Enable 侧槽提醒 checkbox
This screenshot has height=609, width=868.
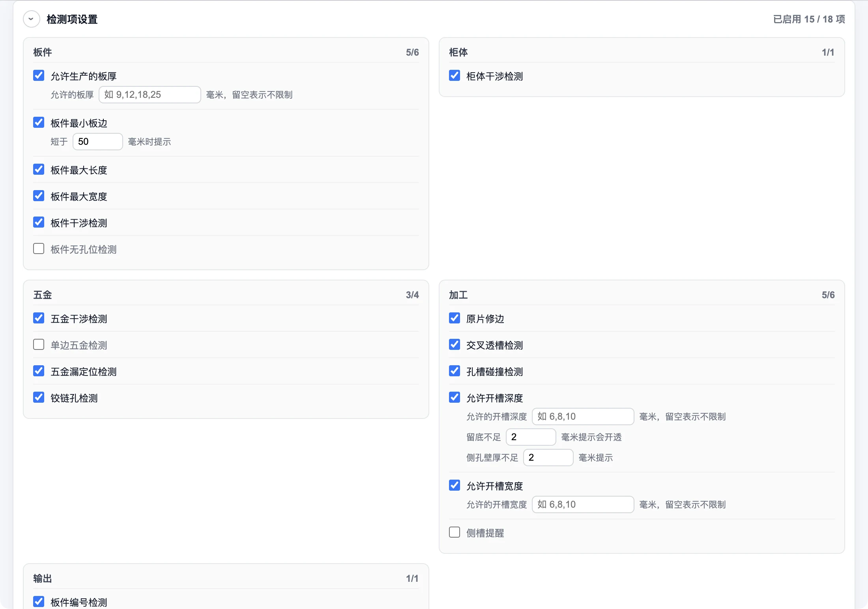pyautogui.click(x=455, y=532)
